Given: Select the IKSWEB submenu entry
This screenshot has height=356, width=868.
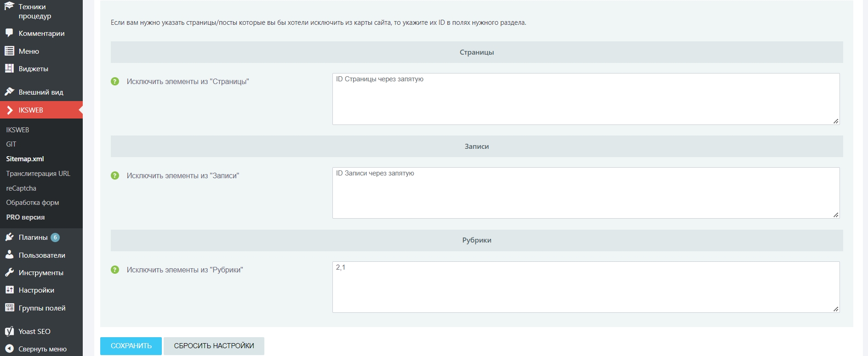Looking at the screenshot, I should point(17,130).
